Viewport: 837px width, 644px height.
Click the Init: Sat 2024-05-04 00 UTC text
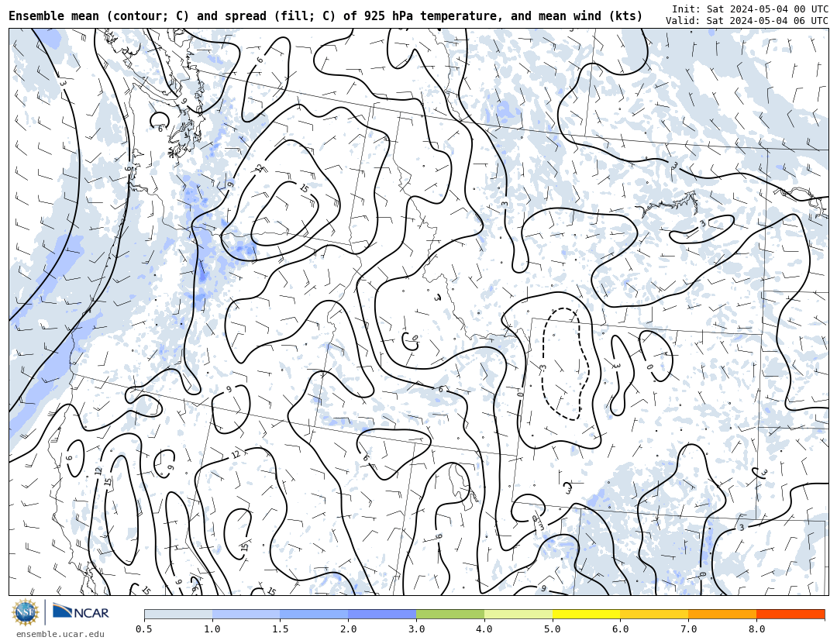[x=750, y=9]
